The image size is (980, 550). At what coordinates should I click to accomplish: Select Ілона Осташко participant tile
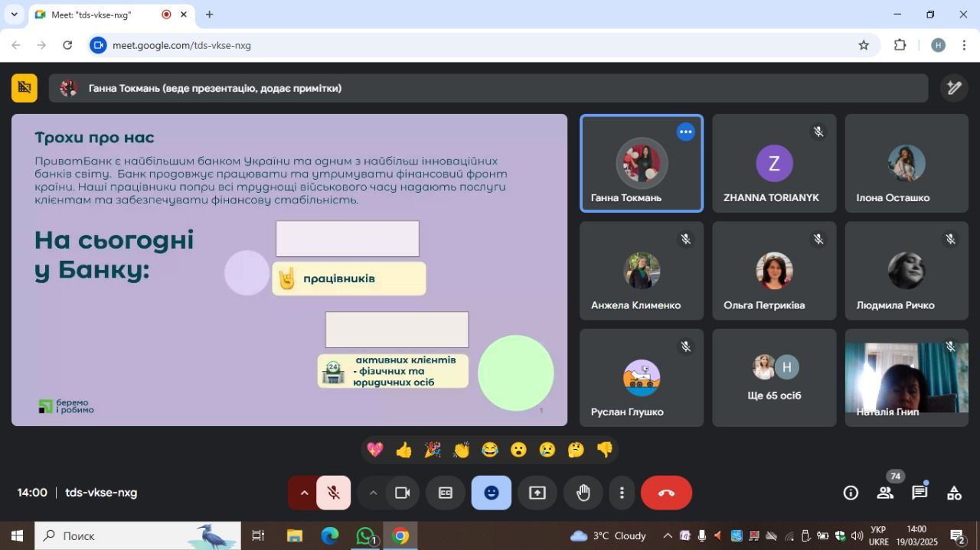pyautogui.click(x=906, y=163)
